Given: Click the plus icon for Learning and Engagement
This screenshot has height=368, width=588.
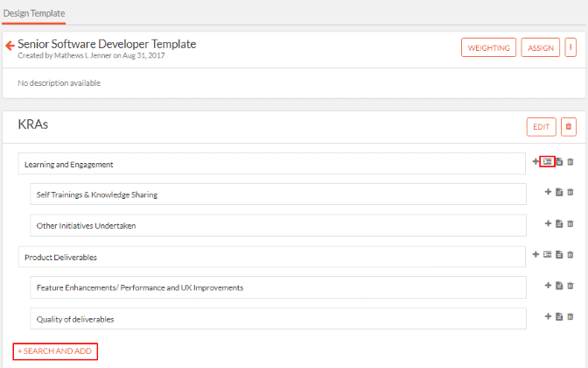Looking at the screenshot, I should click(x=535, y=161).
